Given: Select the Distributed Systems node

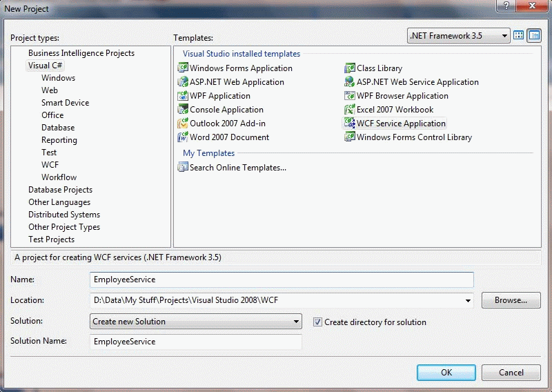Looking at the screenshot, I should coord(64,215).
